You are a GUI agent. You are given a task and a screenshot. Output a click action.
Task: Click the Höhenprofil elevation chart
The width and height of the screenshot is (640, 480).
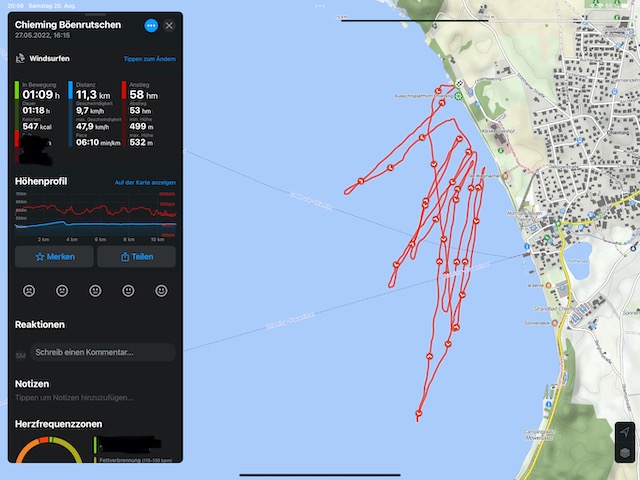pos(96,216)
